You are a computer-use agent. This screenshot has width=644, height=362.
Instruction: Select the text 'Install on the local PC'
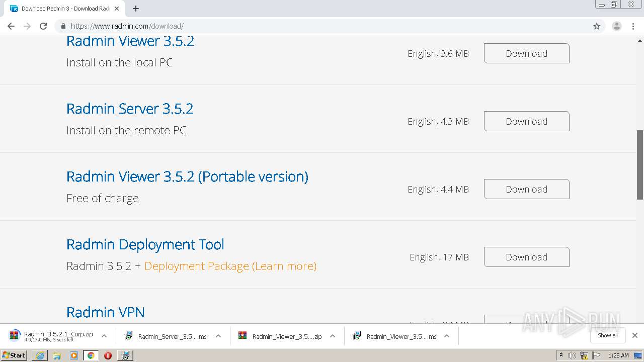[120, 62]
